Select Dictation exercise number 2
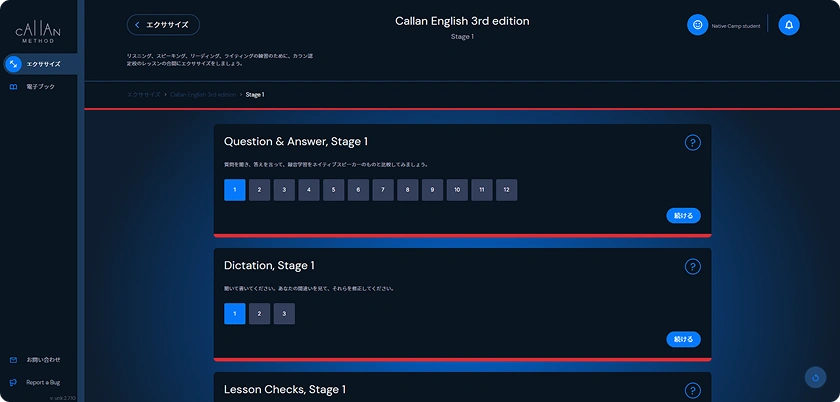Screen dimensions: 840x402 pos(259,314)
